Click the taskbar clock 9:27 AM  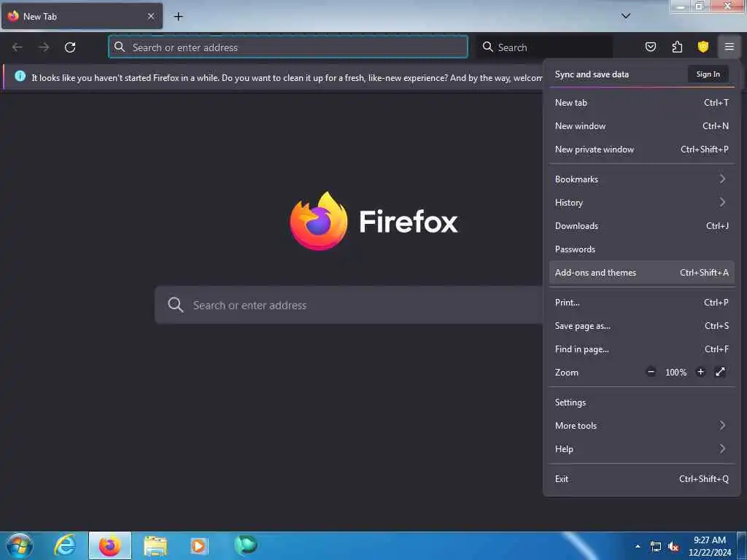click(x=709, y=540)
